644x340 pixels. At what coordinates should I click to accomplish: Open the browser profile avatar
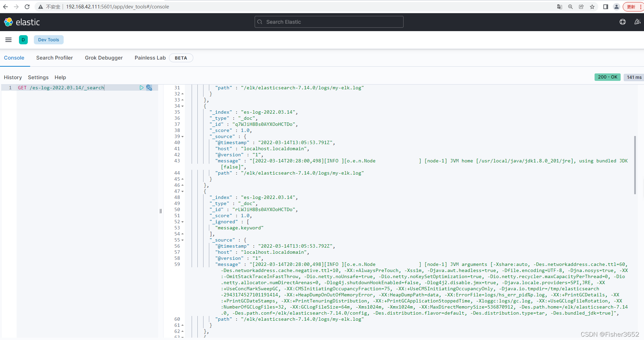click(x=617, y=7)
